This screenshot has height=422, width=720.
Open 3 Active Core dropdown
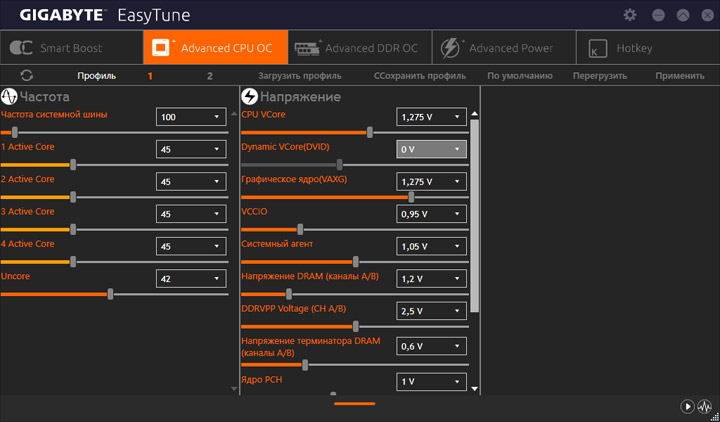[191, 214]
